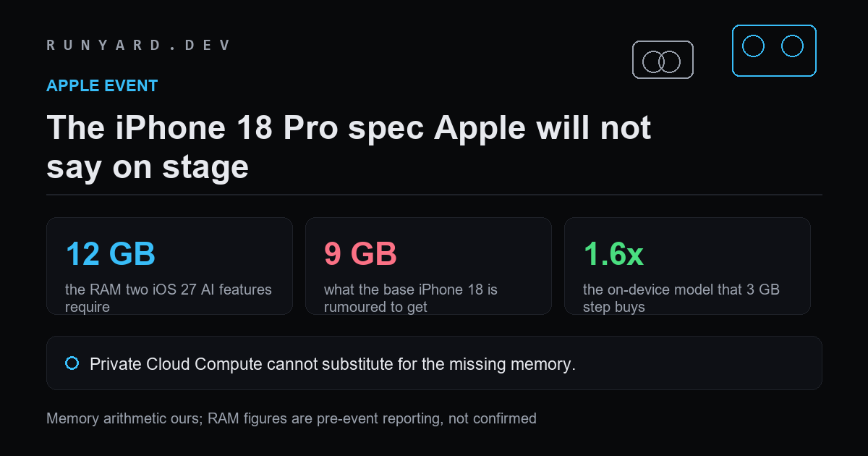
Task: Click the RAM two iOS 27 AI features caption
Action: point(169,298)
